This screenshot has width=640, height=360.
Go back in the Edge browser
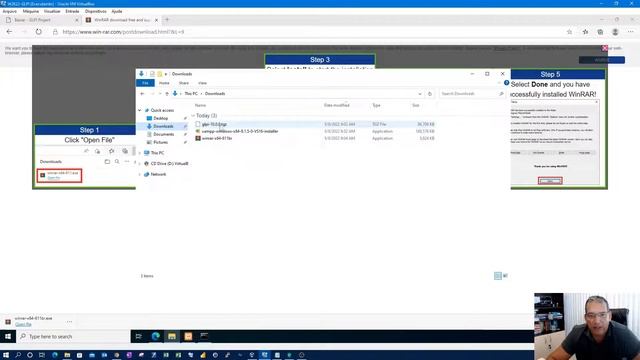click(9, 32)
